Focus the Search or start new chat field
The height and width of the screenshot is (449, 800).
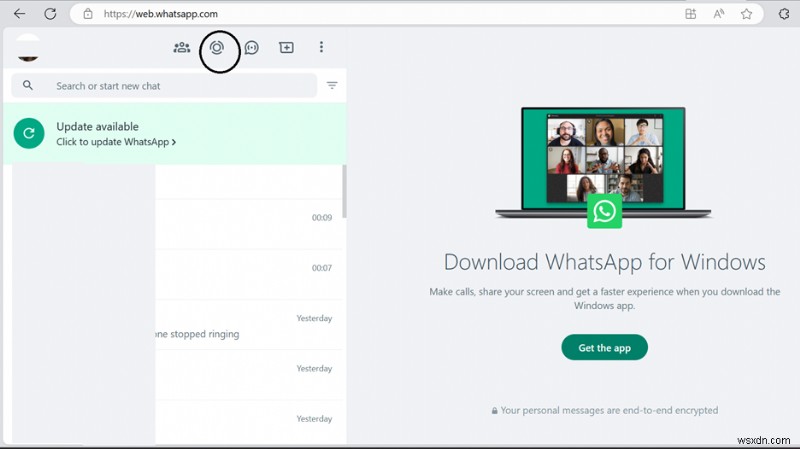[x=164, y=86]
